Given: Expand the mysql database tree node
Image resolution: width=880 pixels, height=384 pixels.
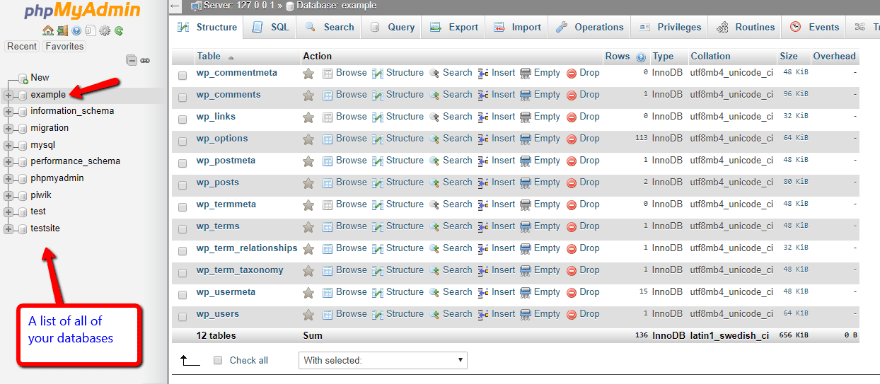Looking at the screenshot, I should [x=8, y=145].
